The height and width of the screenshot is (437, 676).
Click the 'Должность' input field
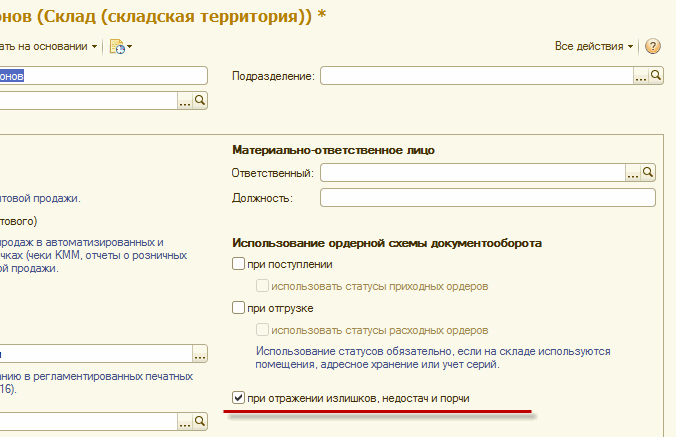[487, 198]
